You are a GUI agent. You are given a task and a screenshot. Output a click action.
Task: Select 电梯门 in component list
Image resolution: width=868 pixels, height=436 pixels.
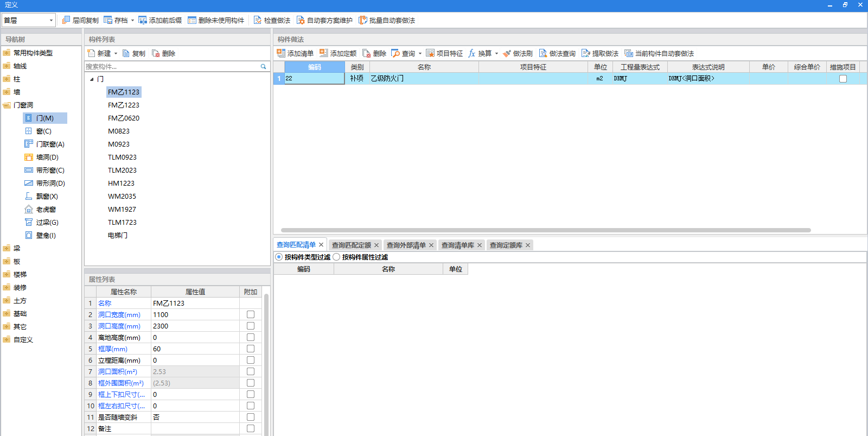118,235
